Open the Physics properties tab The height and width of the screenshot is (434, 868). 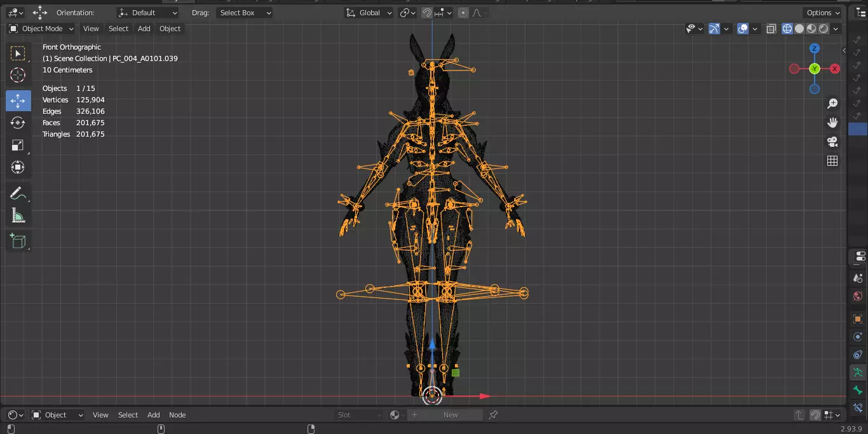tap(858, 337)
